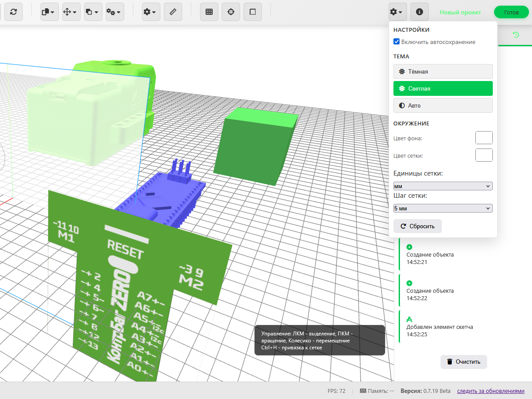Click the plus icon above 14:52:22 entry
The image size is (532, 399).
click(409, 283)
